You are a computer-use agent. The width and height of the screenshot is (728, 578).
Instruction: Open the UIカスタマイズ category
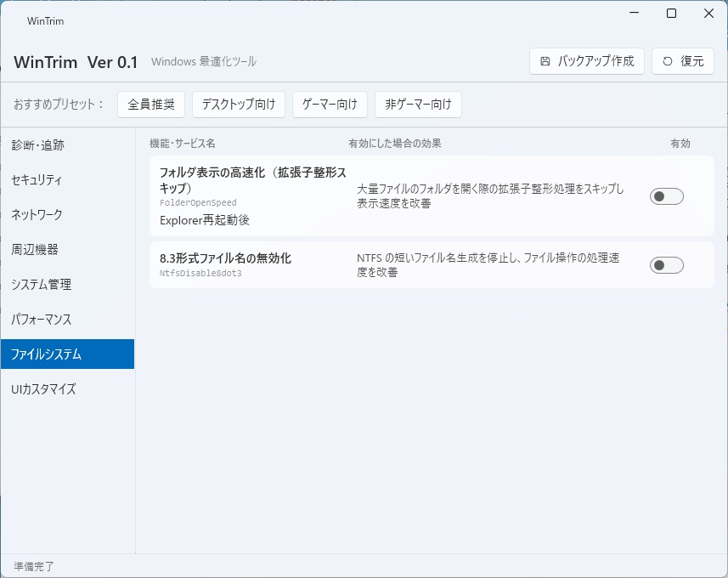pos(67,389)
